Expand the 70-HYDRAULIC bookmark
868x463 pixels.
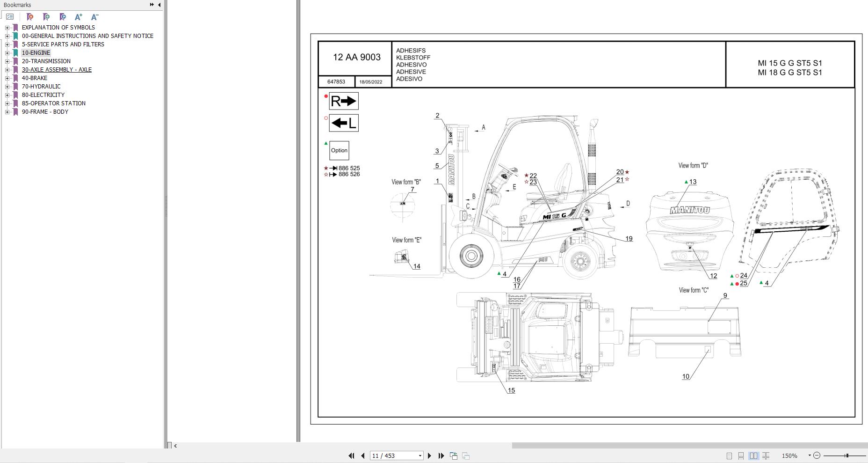(x=7, y=87)
